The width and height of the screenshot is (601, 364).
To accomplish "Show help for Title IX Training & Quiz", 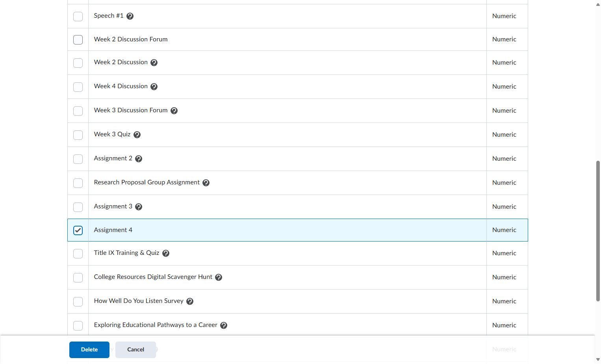I will (166, 253).
